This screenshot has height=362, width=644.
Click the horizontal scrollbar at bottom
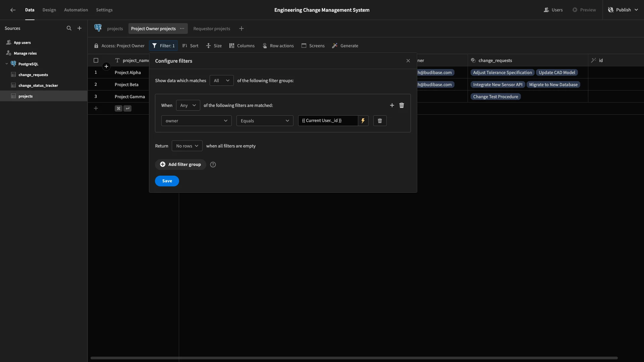pyautogui.click(x=354, y=358)
